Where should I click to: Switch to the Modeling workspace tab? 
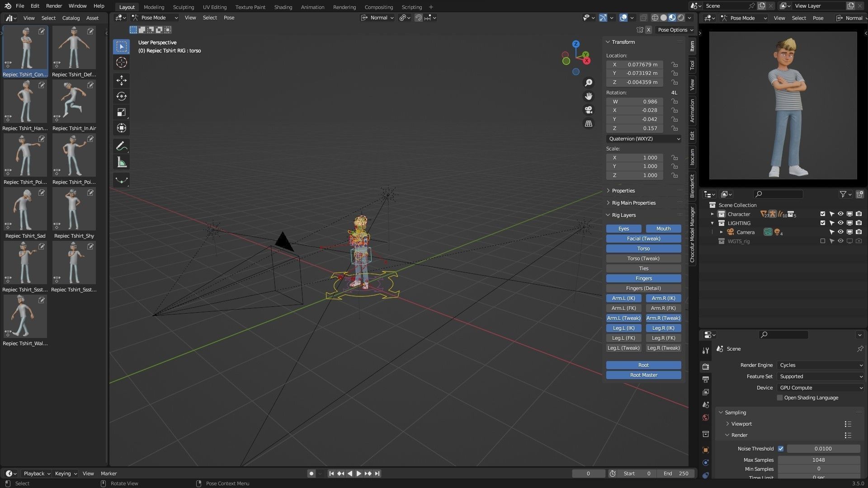pyautogui.click(x=154, y=7)
